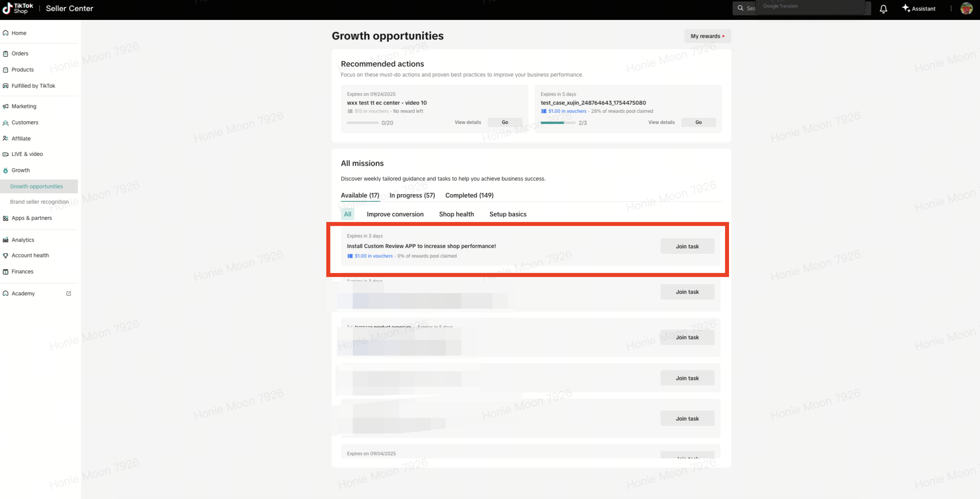This screenshot has height=499, width=980.
Task: Click the notification bell icon
Action: pos(883,9)
